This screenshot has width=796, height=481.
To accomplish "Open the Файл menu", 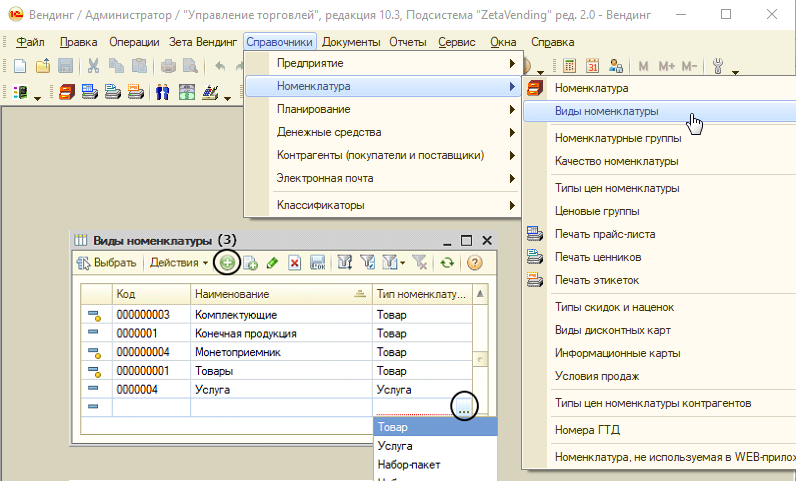I will (x=30, y=42).
